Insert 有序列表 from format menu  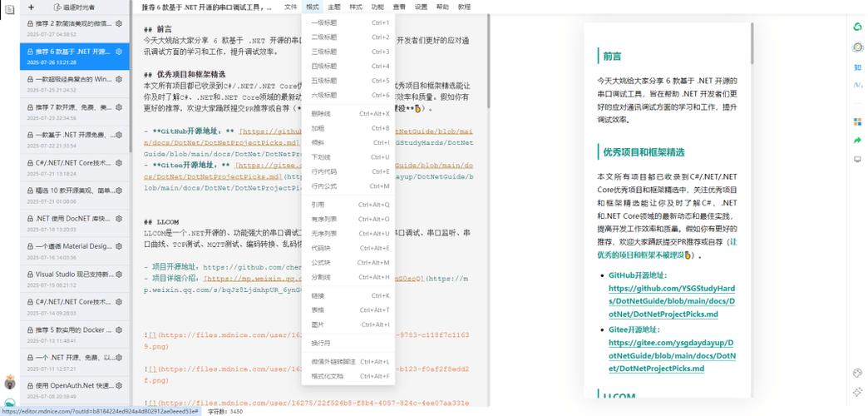pos(348,219)
